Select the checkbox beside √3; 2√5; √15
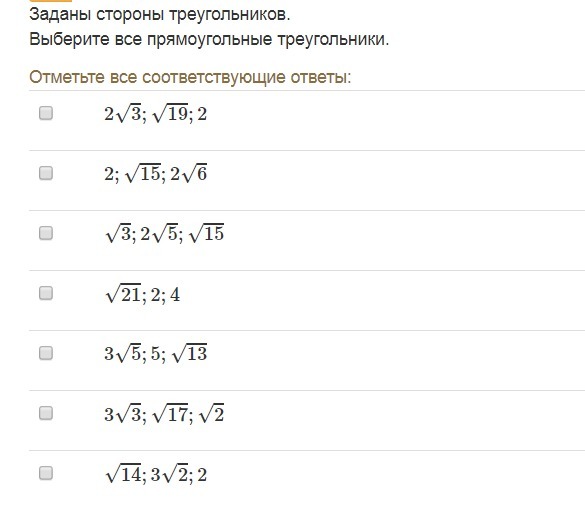Viewport: 585px width, 509px height. point(46,233)
